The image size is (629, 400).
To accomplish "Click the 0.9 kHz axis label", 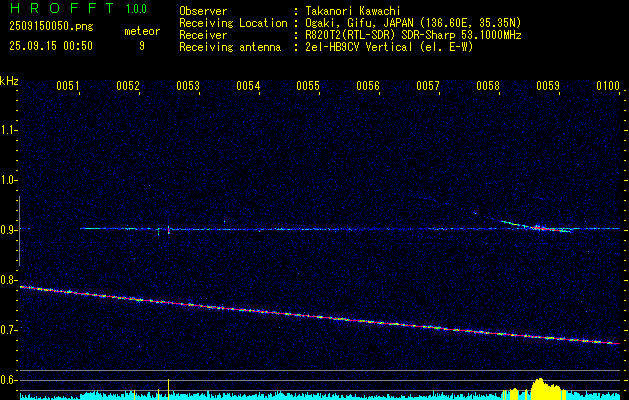I will (7, 230).
